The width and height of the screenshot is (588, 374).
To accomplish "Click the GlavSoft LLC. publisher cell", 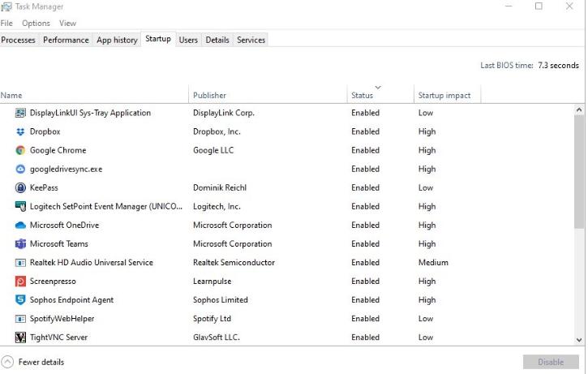I will point(217,337).
